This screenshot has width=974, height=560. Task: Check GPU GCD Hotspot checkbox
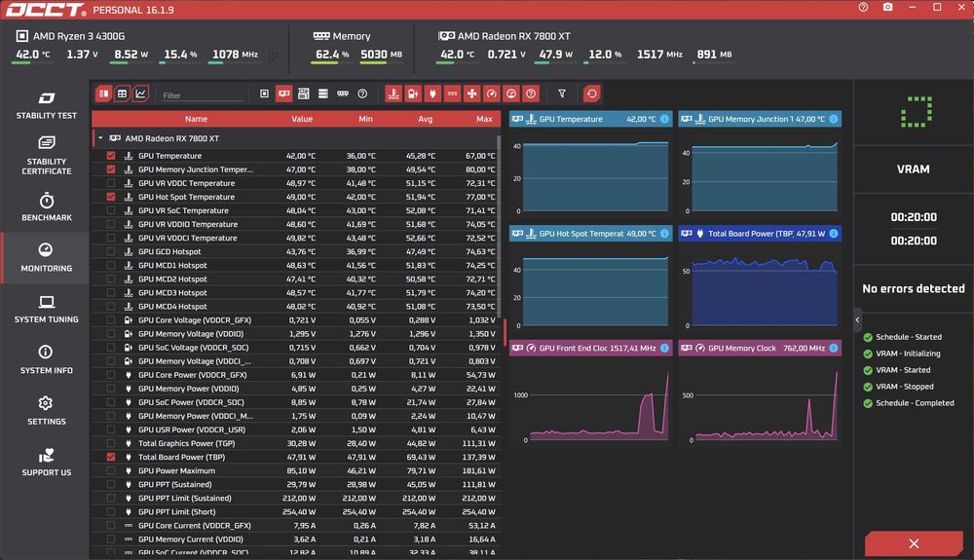tap(111, 251)
